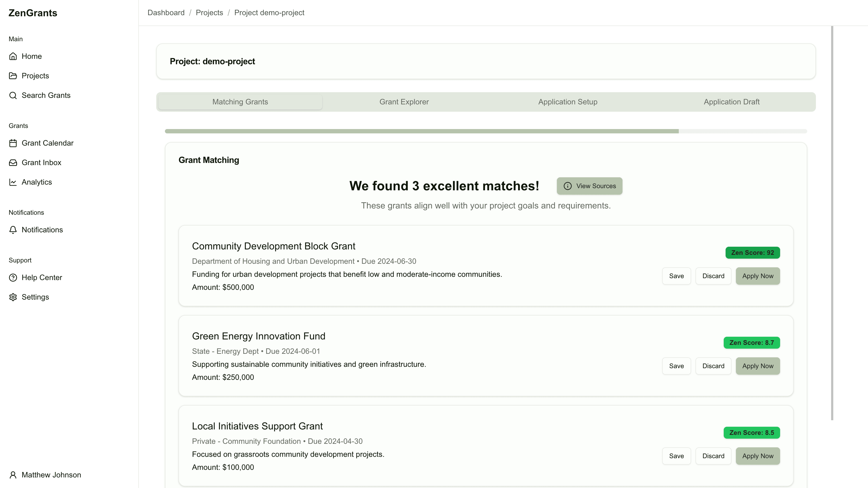
Task: Switch to the Application Draft tab
Action: point(731,102)
